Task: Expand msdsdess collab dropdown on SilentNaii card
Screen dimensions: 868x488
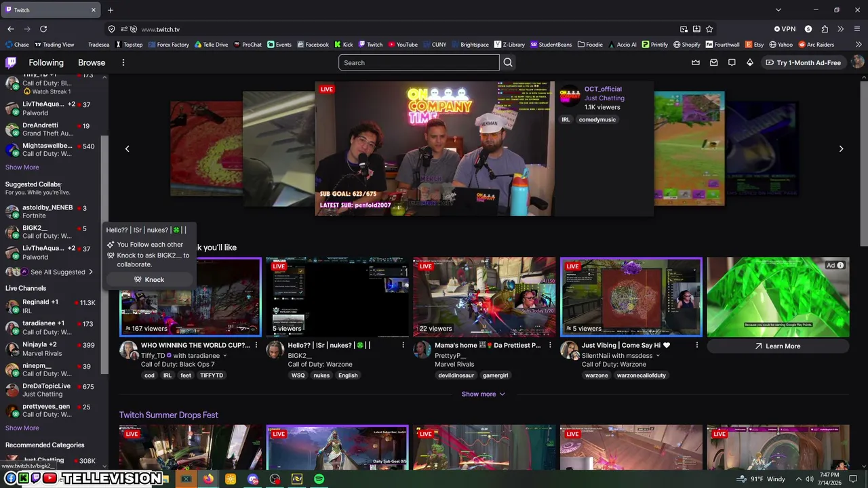Action: pos(658,356)
